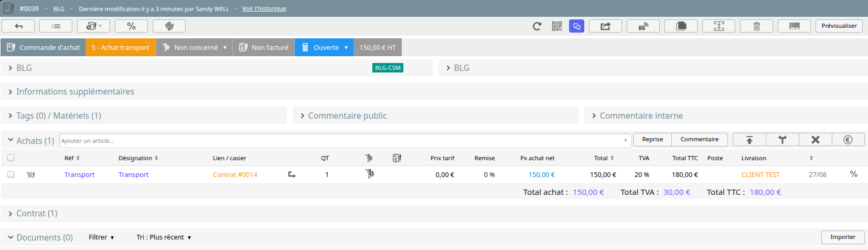The width and height of the screenshot is (868, 250).
Task: Click the fork split icon in Achats
Action: coord(782,140)
